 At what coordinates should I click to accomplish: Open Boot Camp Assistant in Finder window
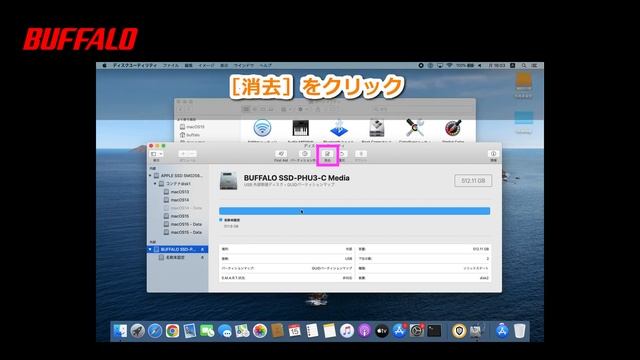(x=377, y=129)
